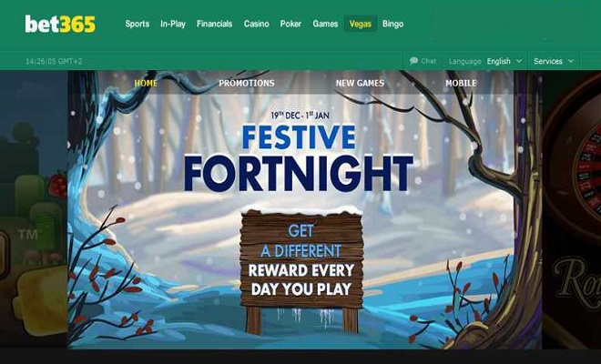Switch to the Casino section
Image resolution: width=601 pixels, height=364 pixels.
coord(257,24)
